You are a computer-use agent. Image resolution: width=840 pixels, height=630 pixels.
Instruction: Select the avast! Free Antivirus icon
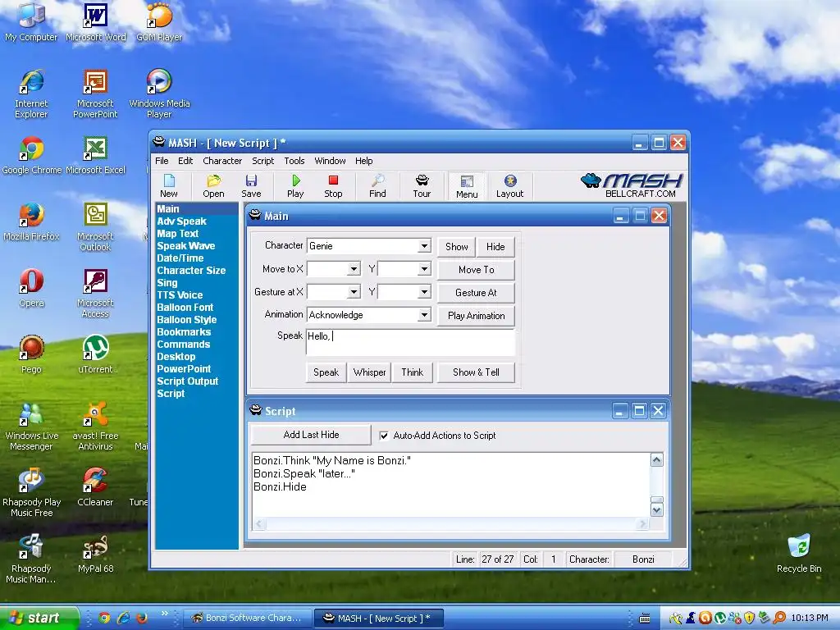[95, 427]
